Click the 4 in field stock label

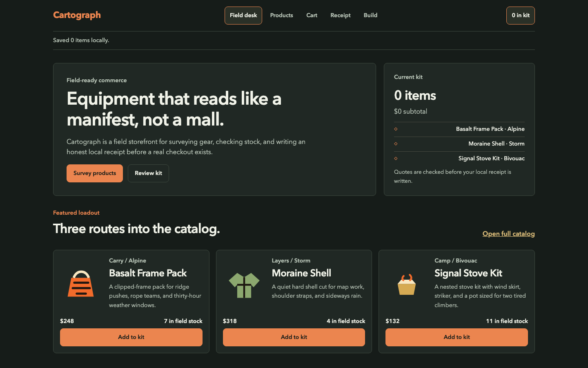[x=346, y=321]
